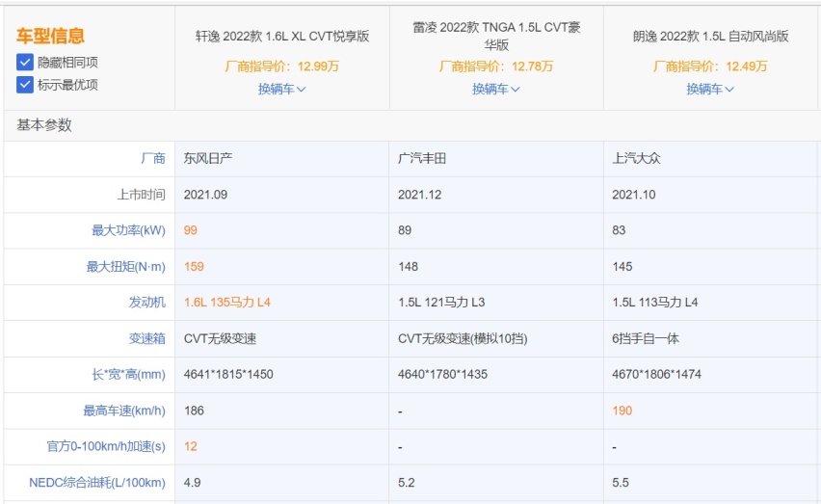This screenshot has width=821, height=504.
Task: Click the 1.5L 113马力 L4 engine cell
Action: tap(655, 302)
